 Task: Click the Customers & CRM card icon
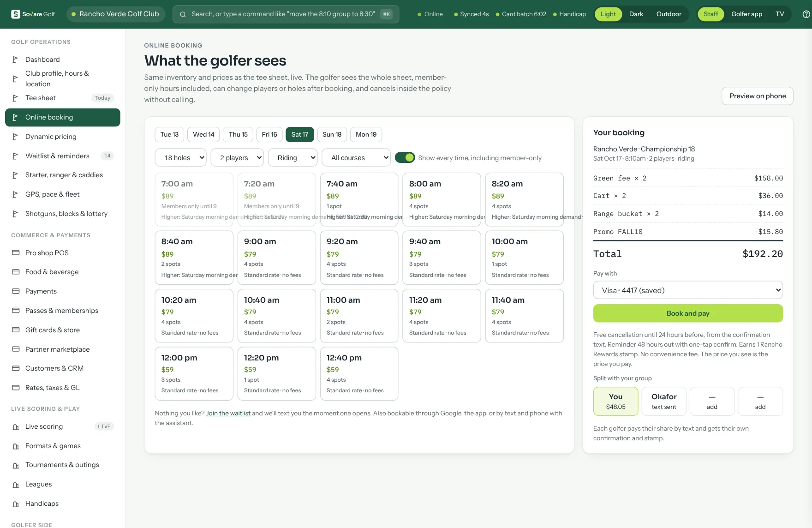point(16,368)
